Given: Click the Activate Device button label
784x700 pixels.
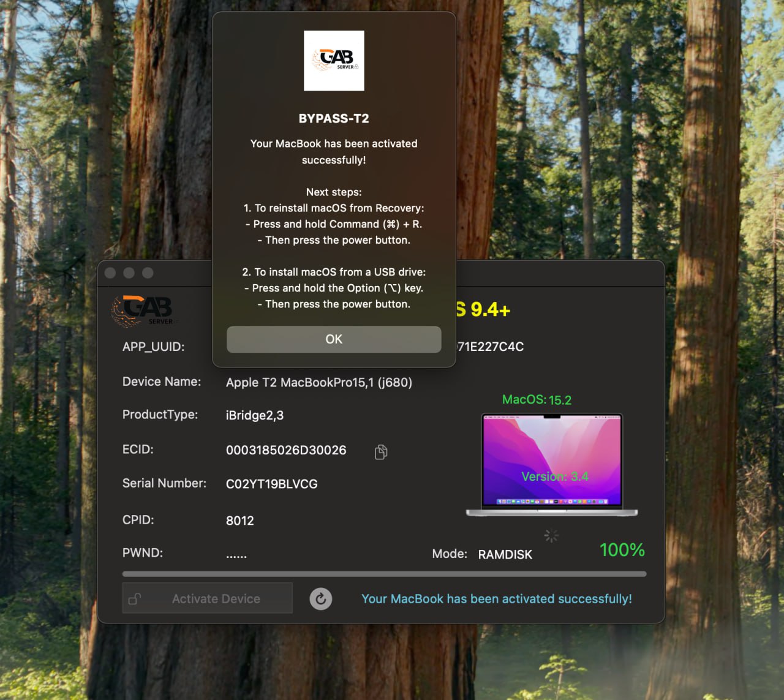Looking at the screenshot, I should [216, 599].
